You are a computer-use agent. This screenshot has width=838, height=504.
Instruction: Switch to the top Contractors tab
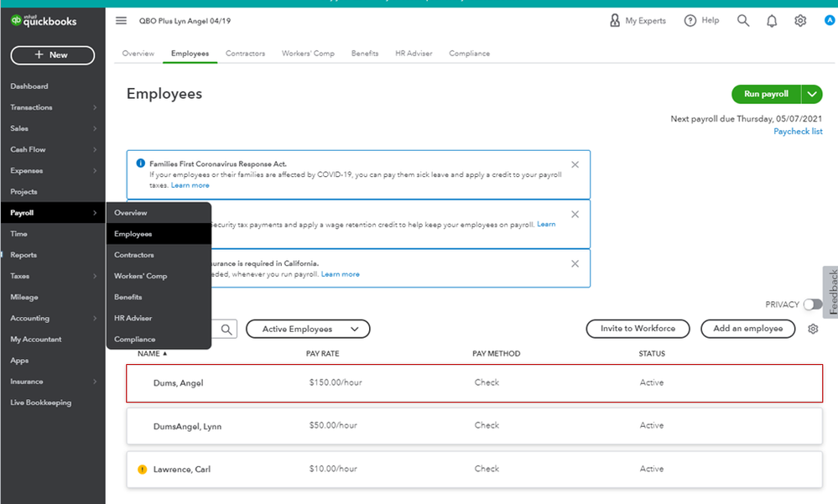[245, 54]
